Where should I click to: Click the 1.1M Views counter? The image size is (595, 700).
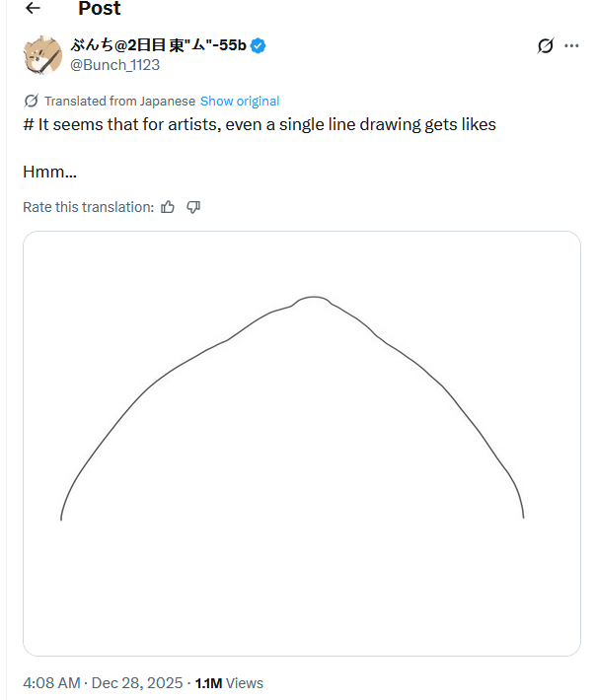(x=229, y=683)
